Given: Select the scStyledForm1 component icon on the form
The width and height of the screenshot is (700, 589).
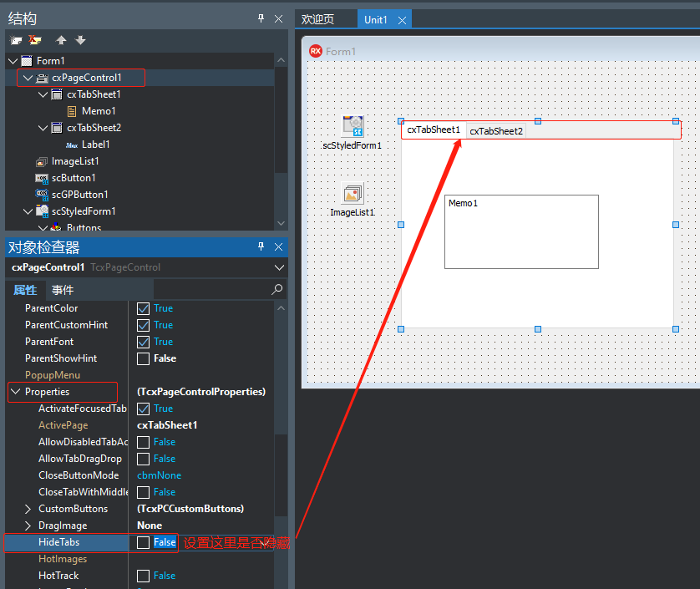Looking at the screenshot, I should pos(353,126).
